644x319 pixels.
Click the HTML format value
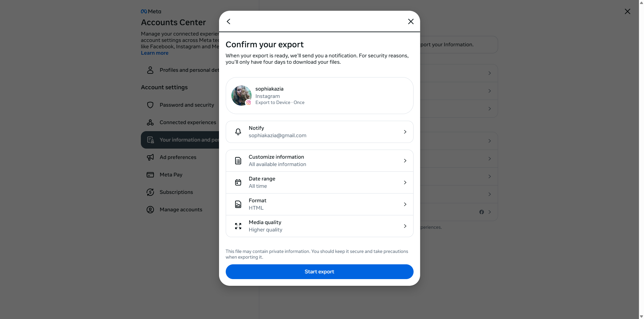[256, 208]
